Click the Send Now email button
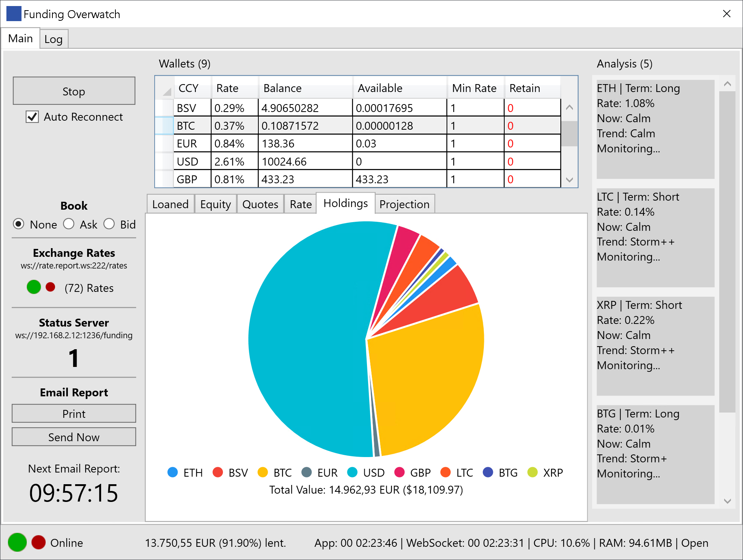 74,437
